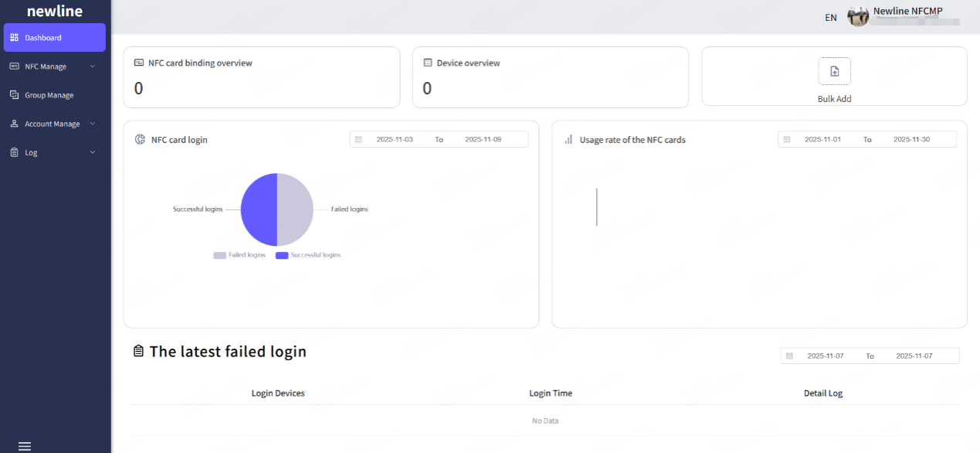Image resolution: width=980 pixels, height=453 pixels.
Task: Switch language using the EN button
Action: click(x=831, y=17)
